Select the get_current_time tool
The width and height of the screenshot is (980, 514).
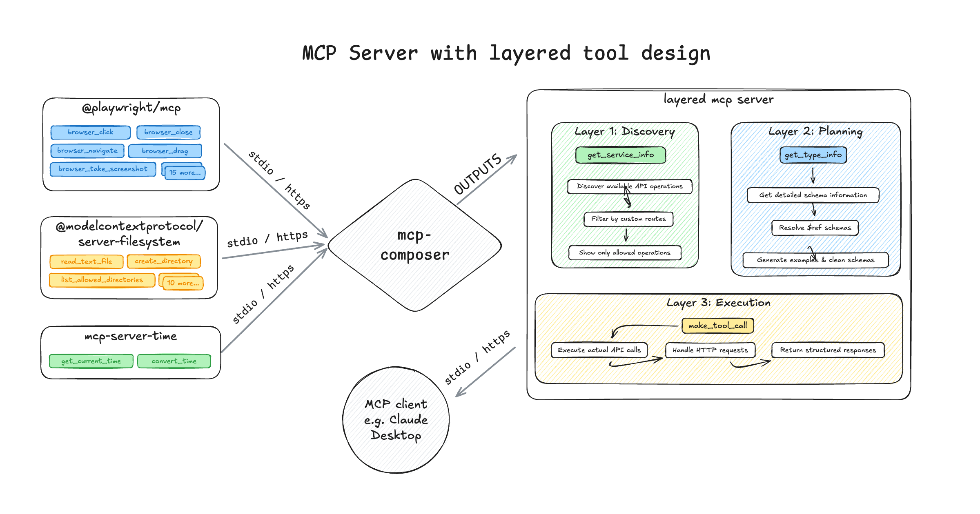[x=91, y=361]
